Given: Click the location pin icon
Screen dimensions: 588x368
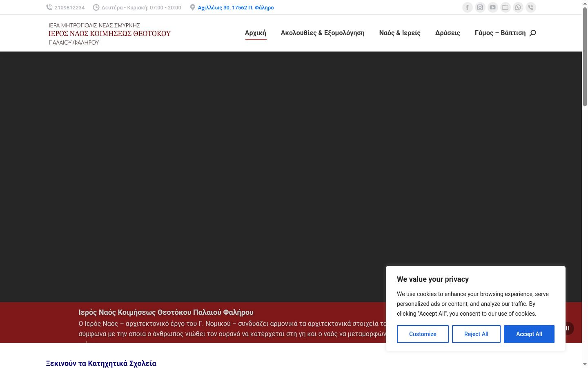Looking at the screenshot, I should [193, 7].
